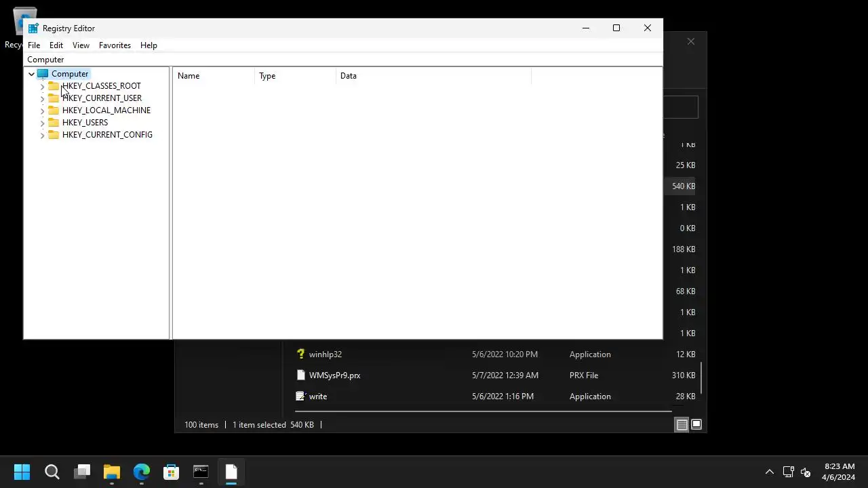Open the Favorites menu
The height and width of the screenshot is (488, 868).
coord(115,45)
